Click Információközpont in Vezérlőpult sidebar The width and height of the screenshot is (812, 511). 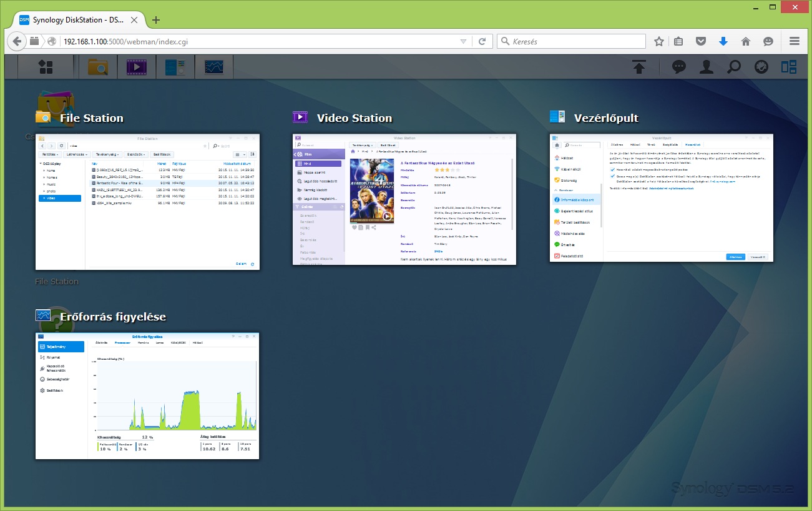[x=576, y=199]
